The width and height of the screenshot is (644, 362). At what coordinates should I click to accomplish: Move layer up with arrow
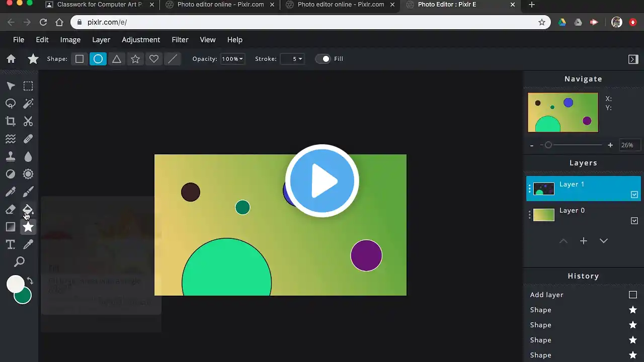pos(563,241)
